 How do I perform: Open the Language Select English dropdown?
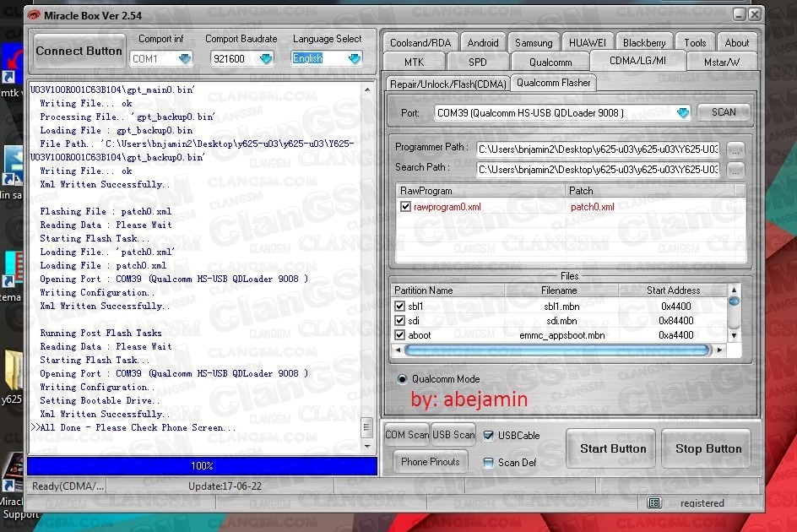point(355,59)
